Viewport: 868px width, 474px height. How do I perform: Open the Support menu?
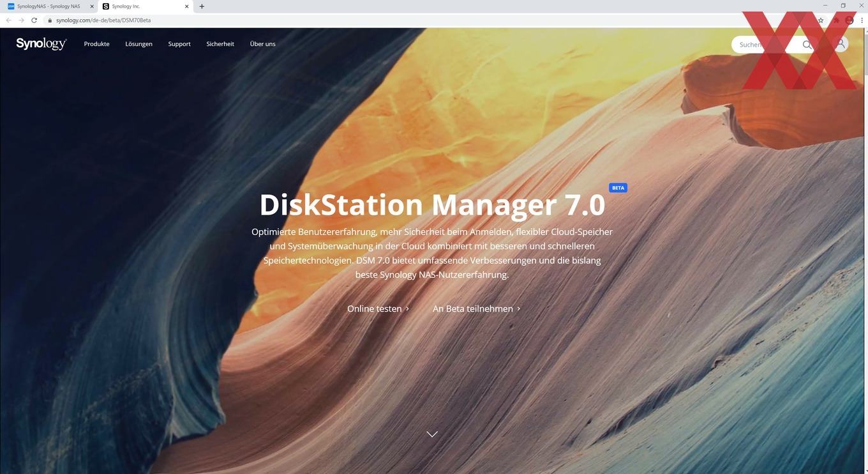coord(179,44)
